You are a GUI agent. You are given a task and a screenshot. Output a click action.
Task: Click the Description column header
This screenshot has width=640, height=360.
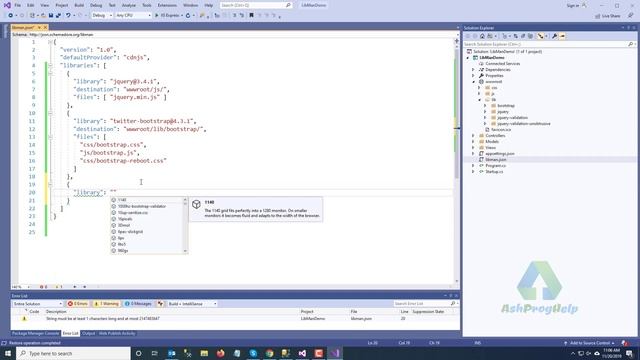click(56, 311)
